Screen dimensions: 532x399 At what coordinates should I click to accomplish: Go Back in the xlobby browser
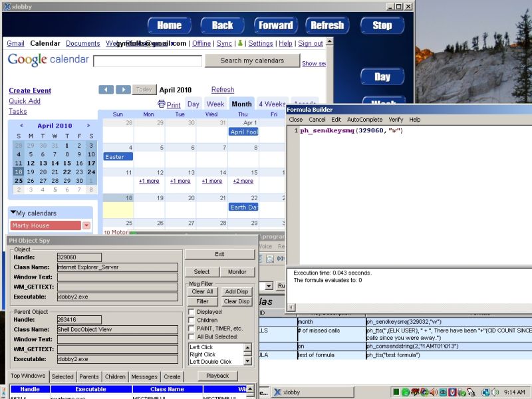pos(223,25)
